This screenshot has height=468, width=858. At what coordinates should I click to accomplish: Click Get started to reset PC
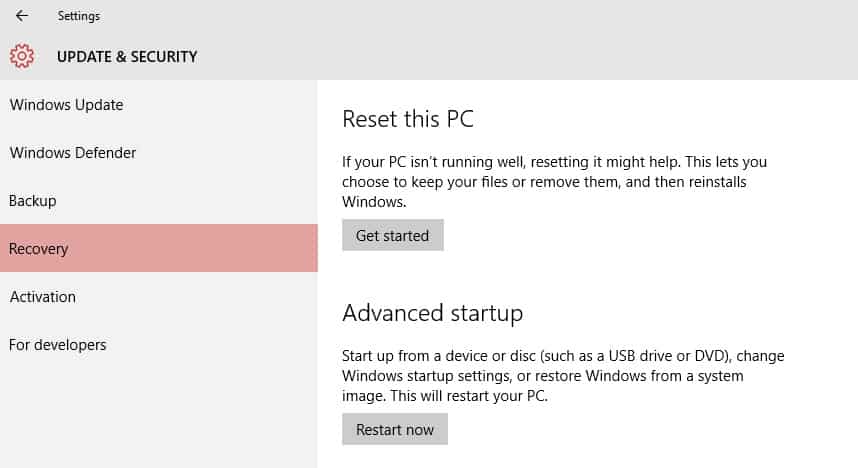(x=392, y=235)
